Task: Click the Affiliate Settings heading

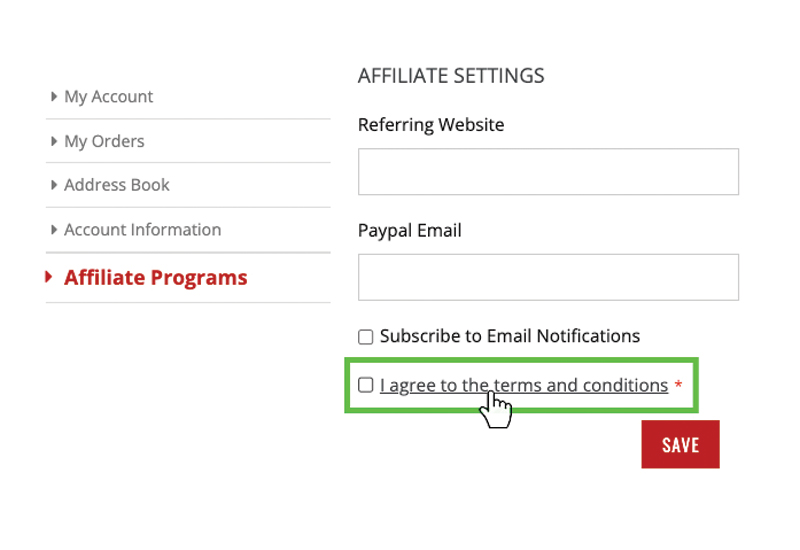Action: [x=451, y=76]
